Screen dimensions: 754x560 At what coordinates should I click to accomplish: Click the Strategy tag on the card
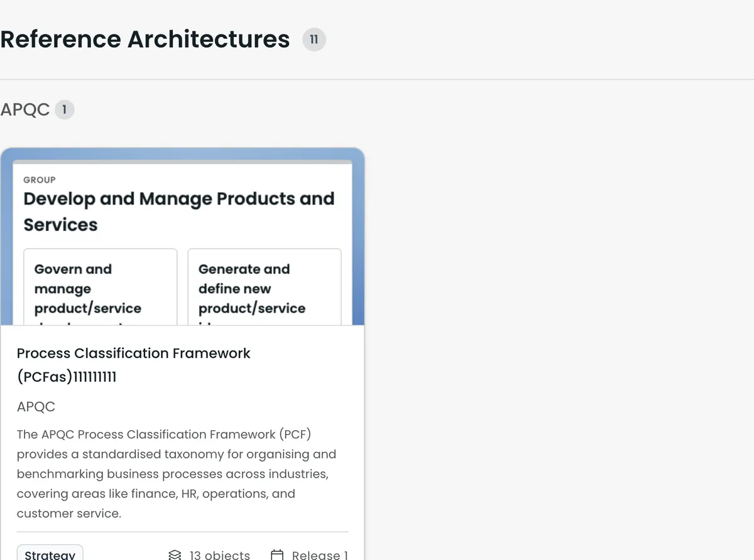click(50, 553)
